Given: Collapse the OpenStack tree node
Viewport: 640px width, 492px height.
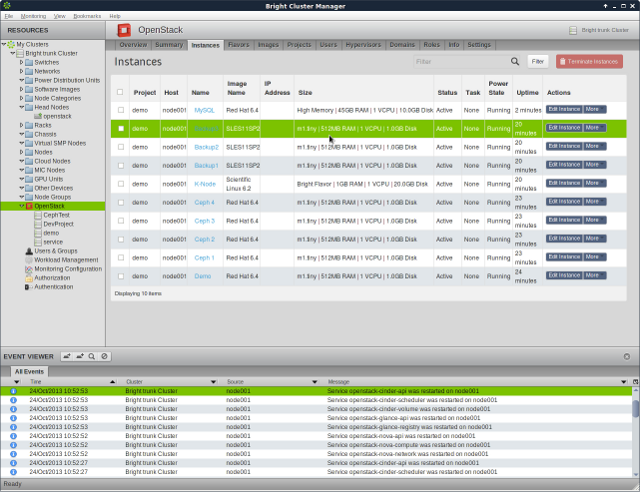Looking at the screenshot, I should [x=22, y=206].
